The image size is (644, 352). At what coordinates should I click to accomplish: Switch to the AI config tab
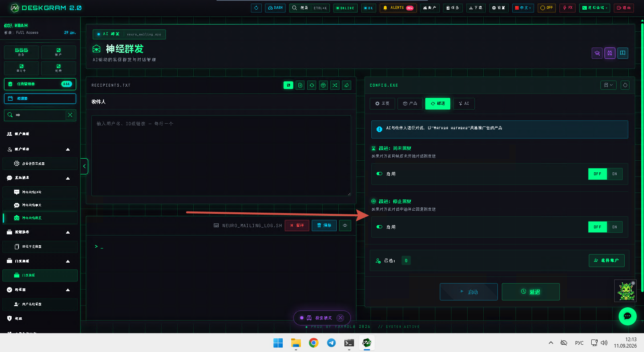point(464,104)
